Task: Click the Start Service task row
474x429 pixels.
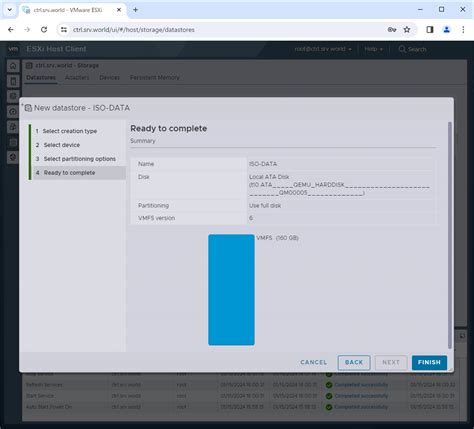Action: [x=240, y=396]
